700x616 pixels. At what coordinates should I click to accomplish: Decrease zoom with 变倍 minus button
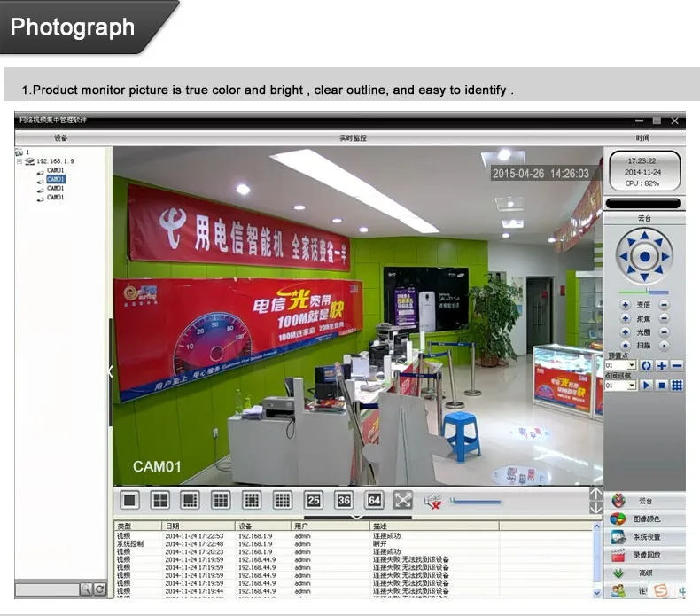tap(665, 305)
